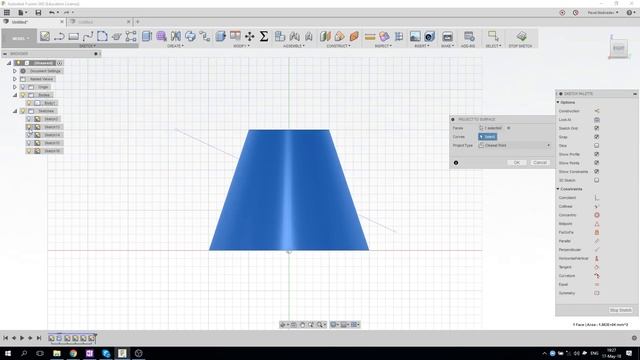Viewport: 640px width, 360px height.
Task: Click the Interference inspect icon
Action: (x=384, y=36)
